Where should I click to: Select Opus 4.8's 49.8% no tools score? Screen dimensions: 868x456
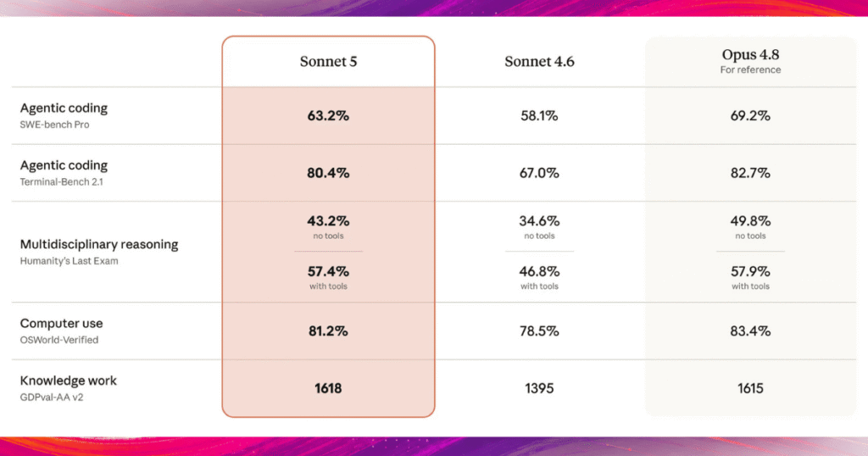(x=750, y=221)
